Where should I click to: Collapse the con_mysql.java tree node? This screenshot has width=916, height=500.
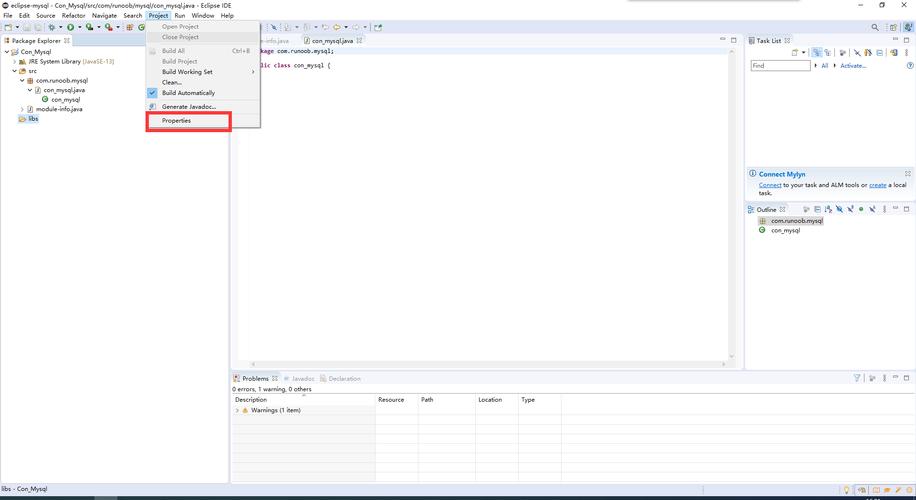click(x=30, y=90)
